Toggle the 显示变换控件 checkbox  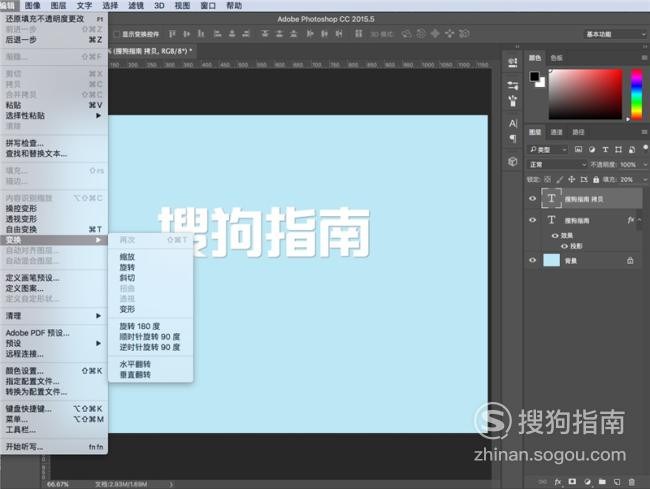pos(117,34)
